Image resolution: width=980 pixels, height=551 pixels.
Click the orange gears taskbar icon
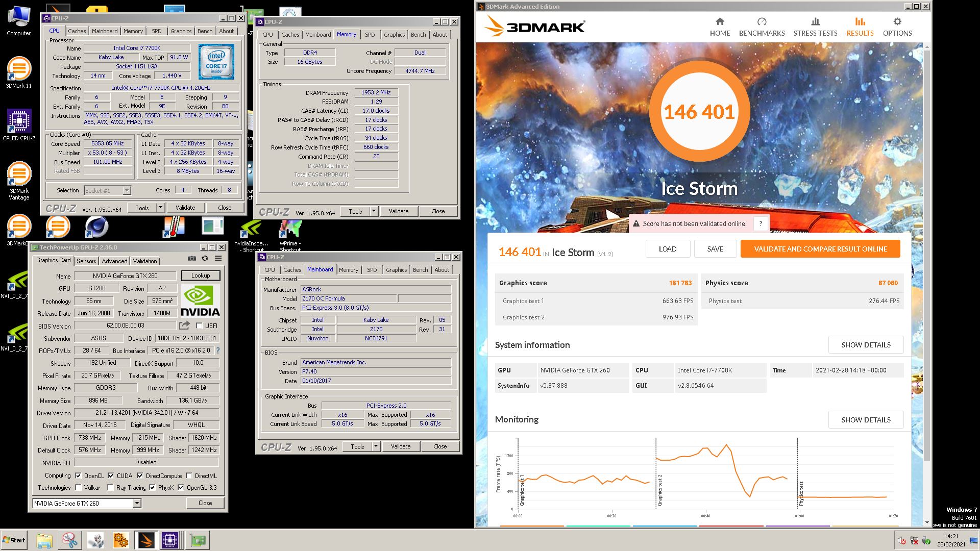tap(121, 540)
